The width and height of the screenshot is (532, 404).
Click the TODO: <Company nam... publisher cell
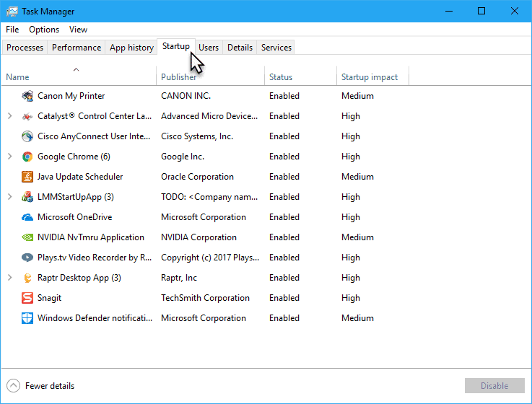point(209,197)
